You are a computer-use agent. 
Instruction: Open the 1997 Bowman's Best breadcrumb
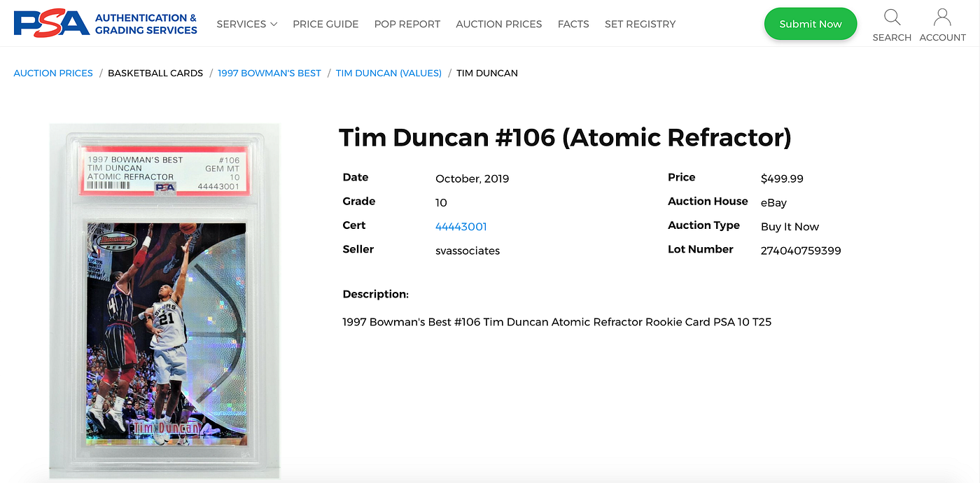[x=269, y=73]
